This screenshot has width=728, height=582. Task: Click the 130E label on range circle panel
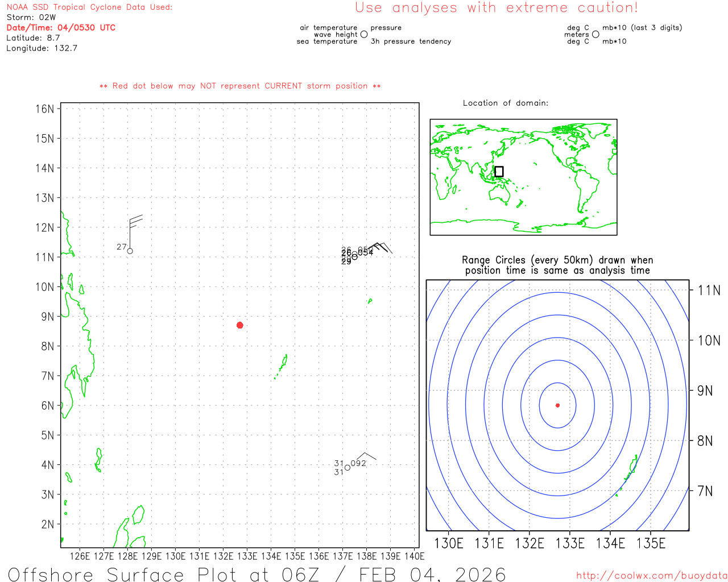[x=449, y=543]
